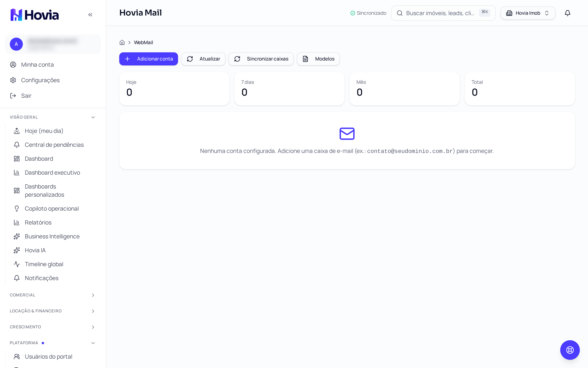Navigate to Dashboard executivo
The image size is (588, 368).
(55, 173)
